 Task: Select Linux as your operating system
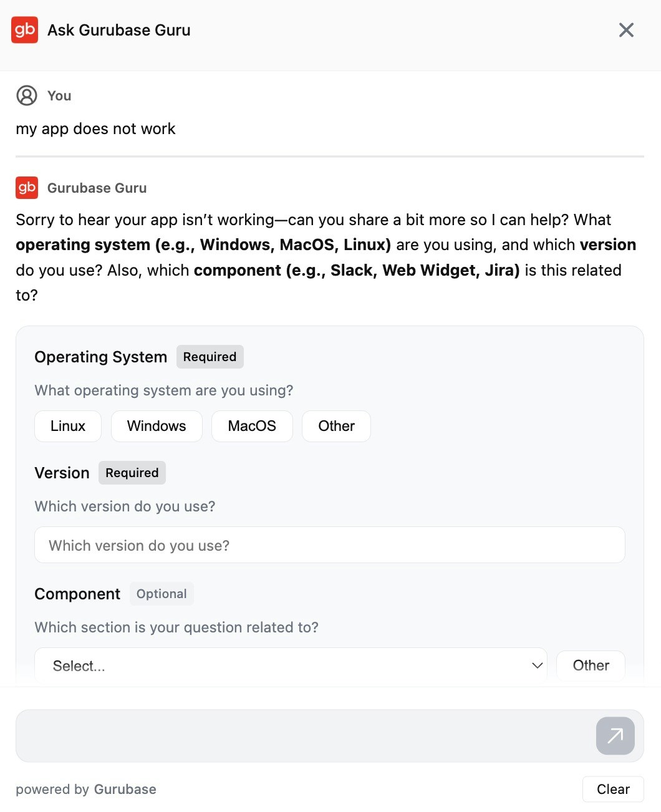67,426
